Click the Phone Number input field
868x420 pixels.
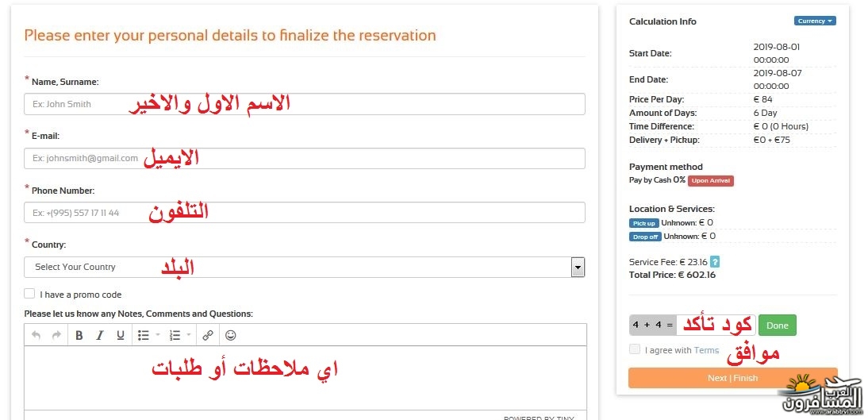click(305, 213)
